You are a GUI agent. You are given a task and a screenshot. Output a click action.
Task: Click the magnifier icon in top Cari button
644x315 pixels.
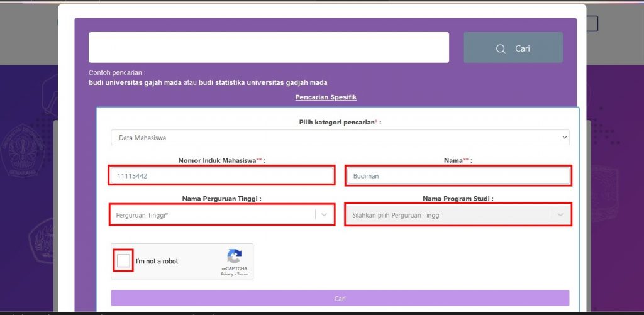(501, 49)
